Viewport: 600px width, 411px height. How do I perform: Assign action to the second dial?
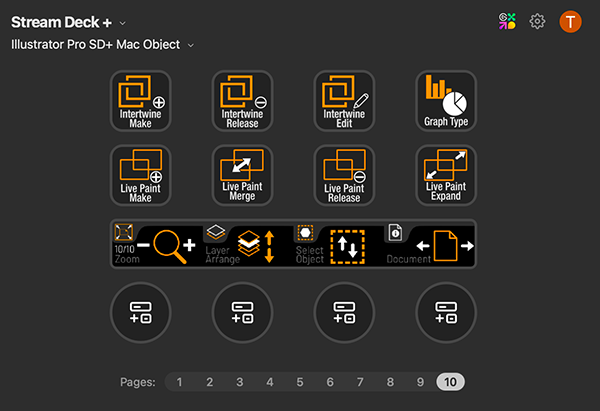[242, 313]
